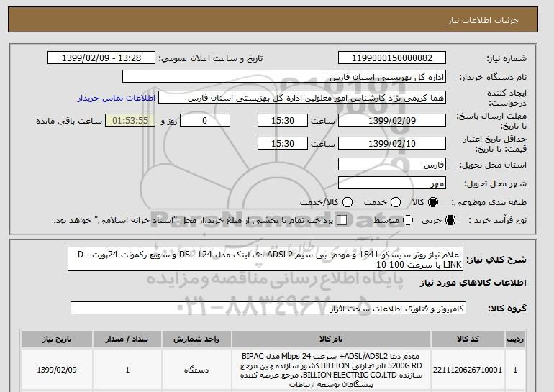Click the price validity time 15:30 field
The height and width of the screenshot is (392, 554).
pos(283,143)
